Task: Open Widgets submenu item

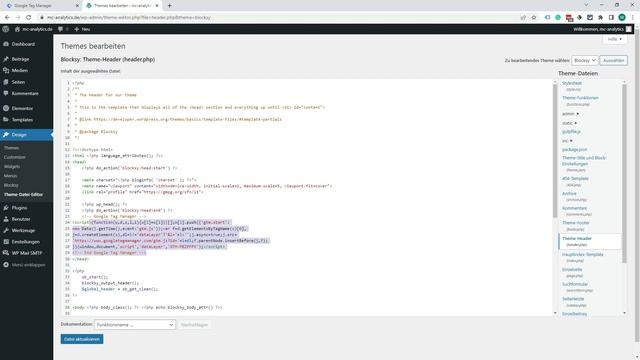Action: [12, 167]
